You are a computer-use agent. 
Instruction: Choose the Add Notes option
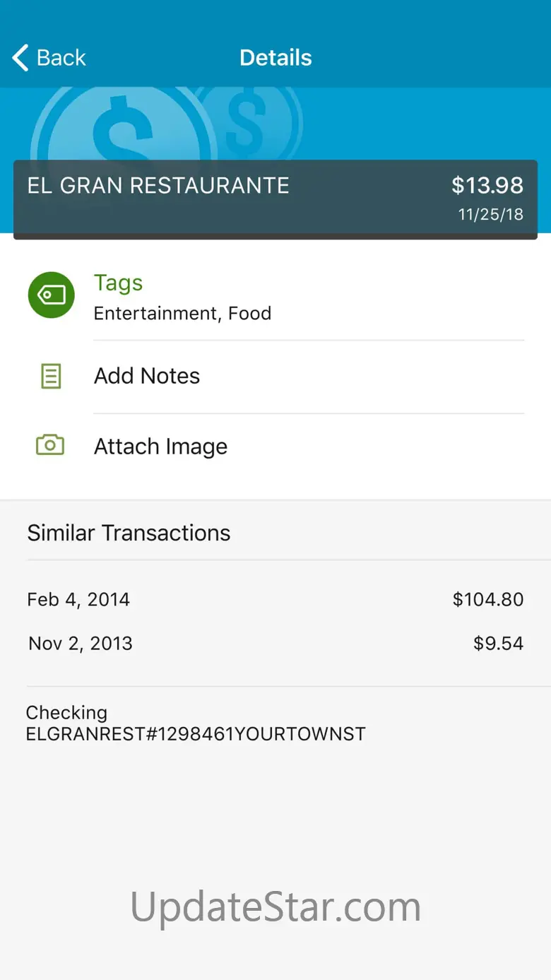(147, 376)
